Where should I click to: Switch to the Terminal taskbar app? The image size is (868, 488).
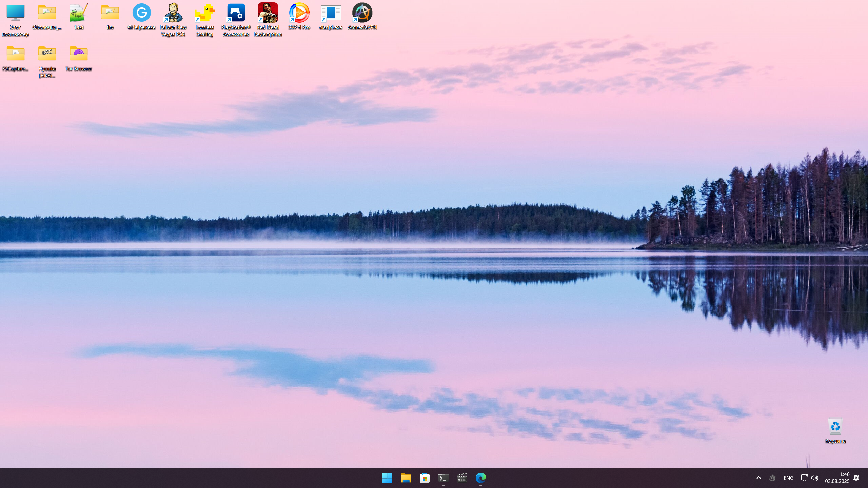coord(443,478)
